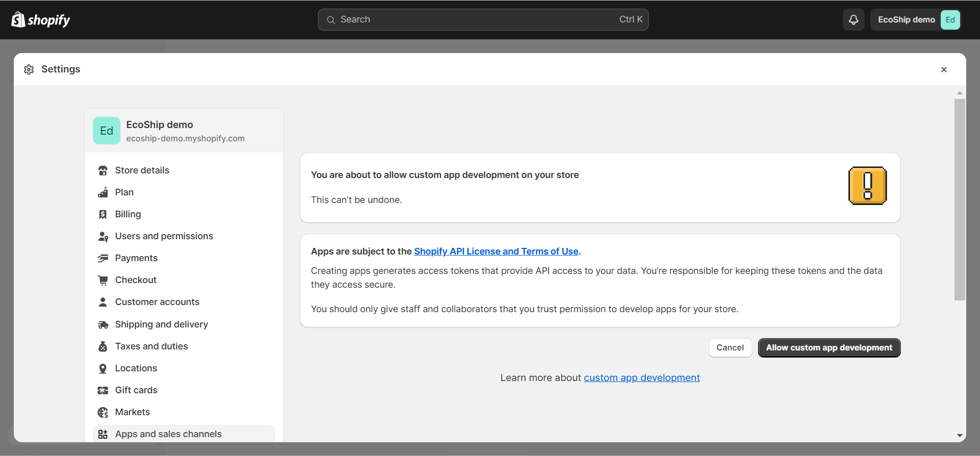Follow the custom app development link

pos(642,378)
